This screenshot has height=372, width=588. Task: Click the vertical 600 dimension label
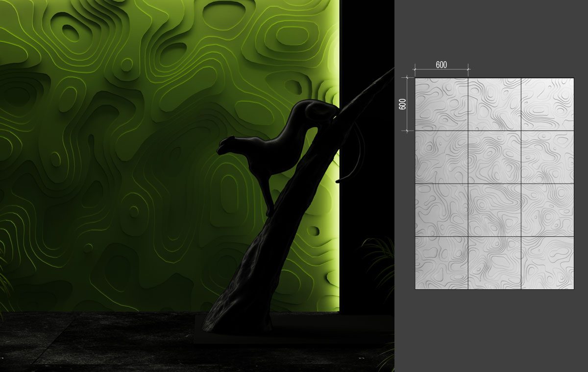[402, 104]
